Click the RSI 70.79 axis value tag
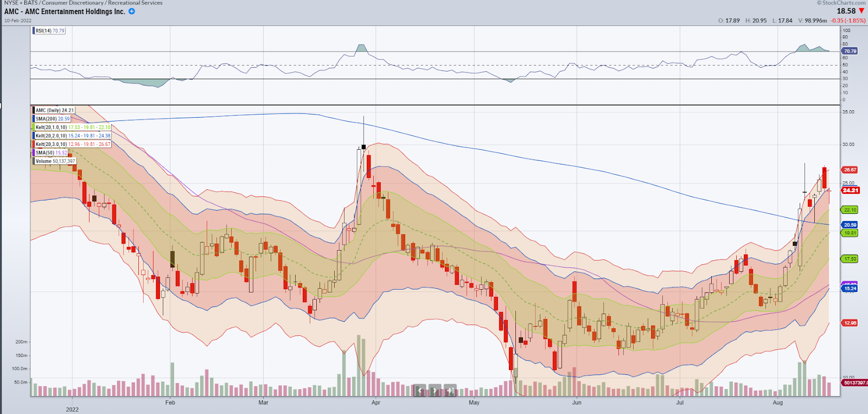 850,51
